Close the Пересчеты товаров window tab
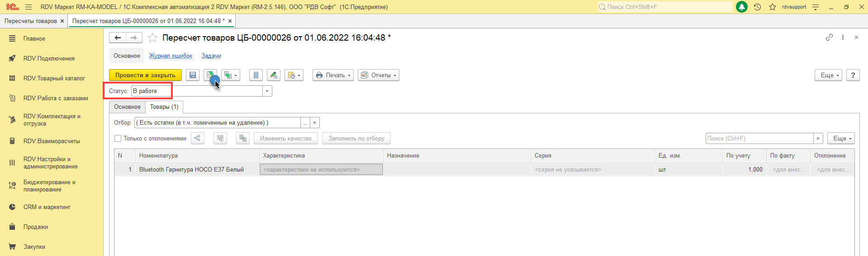 click(x=62, y=21)
